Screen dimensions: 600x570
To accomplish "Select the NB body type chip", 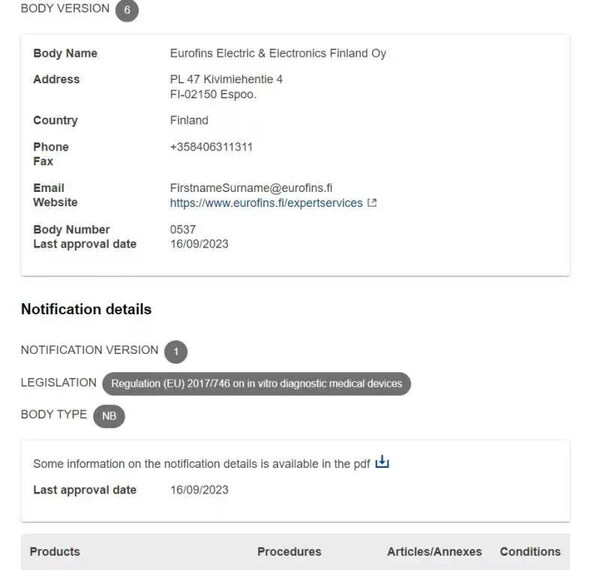I will (x=109, y=416).
